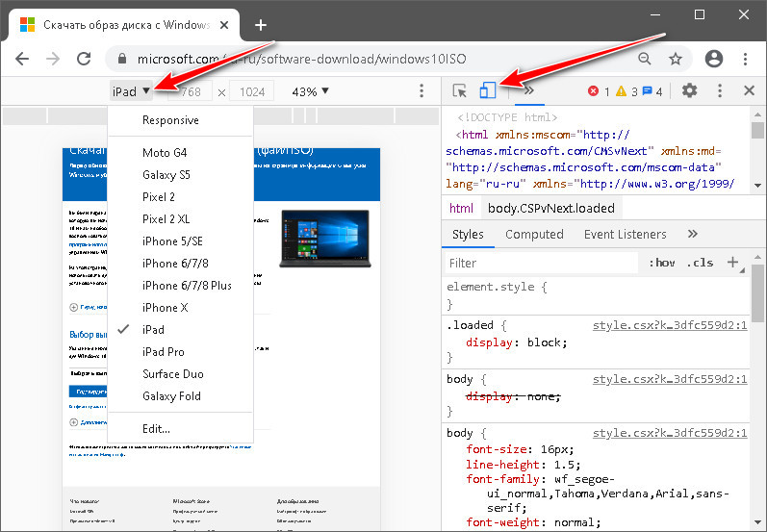Select iPad Pro device
767x532 pixels.
180,352
